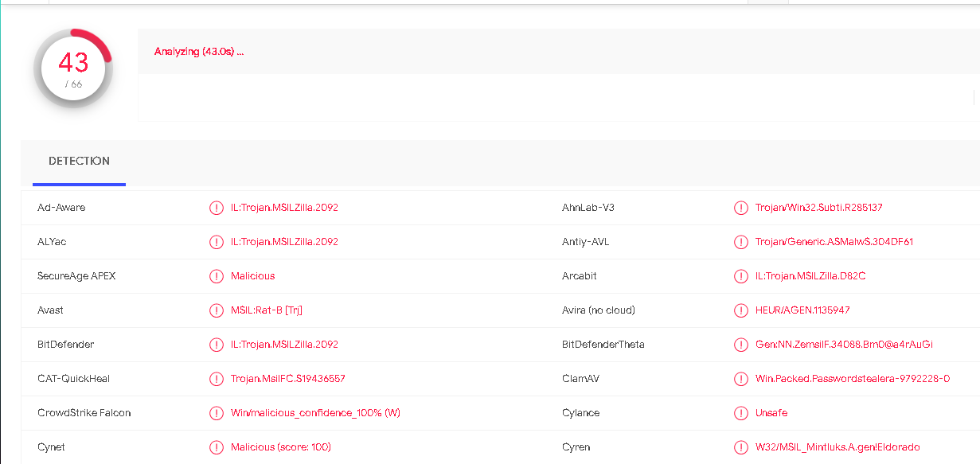Click ALYac's IL:Trojan.MSILZilla.2092 result text
This screenshot has height=464, width=980.
click(284, 242)
